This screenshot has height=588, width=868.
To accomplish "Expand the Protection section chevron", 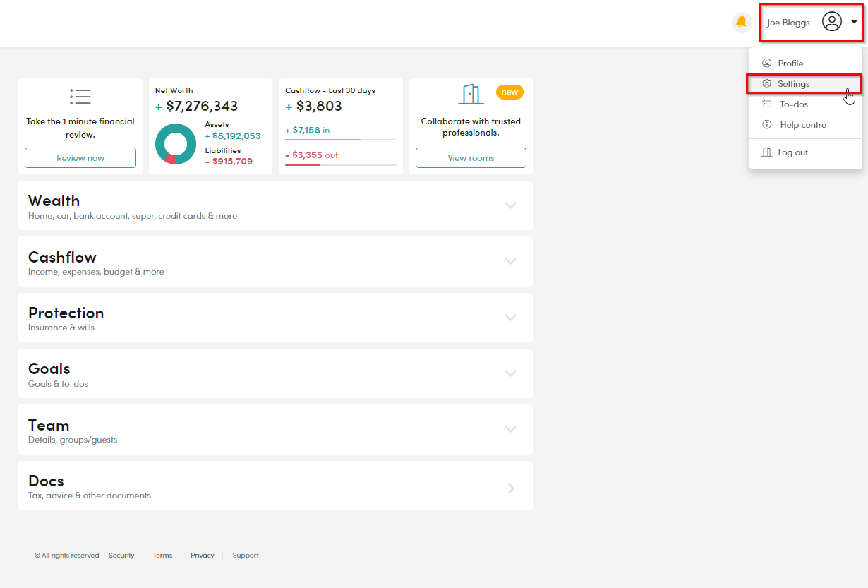I will click(510, 318).
